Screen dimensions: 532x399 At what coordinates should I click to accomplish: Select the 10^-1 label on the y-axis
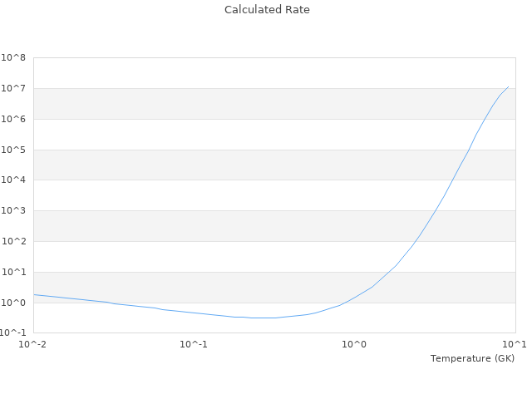14,333
